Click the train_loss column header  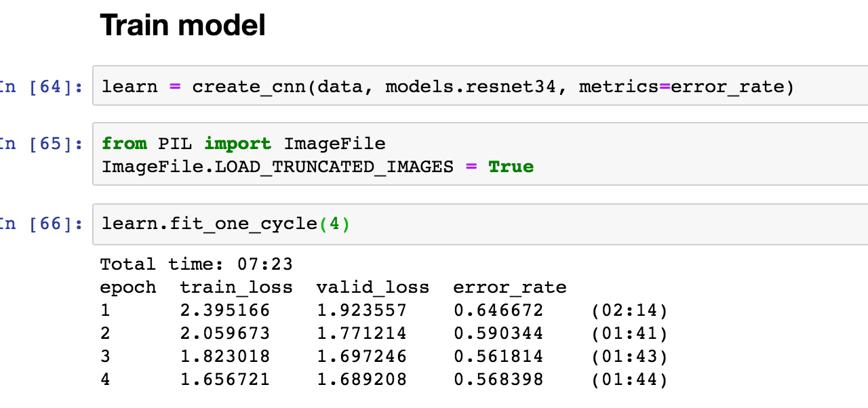pos(236,287)
